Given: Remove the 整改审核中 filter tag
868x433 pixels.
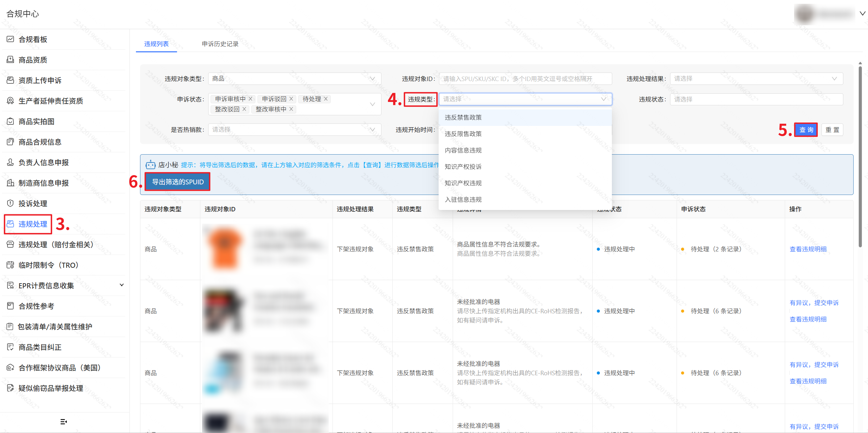Looking at the screenshot, I should click(x=291, y=109).
